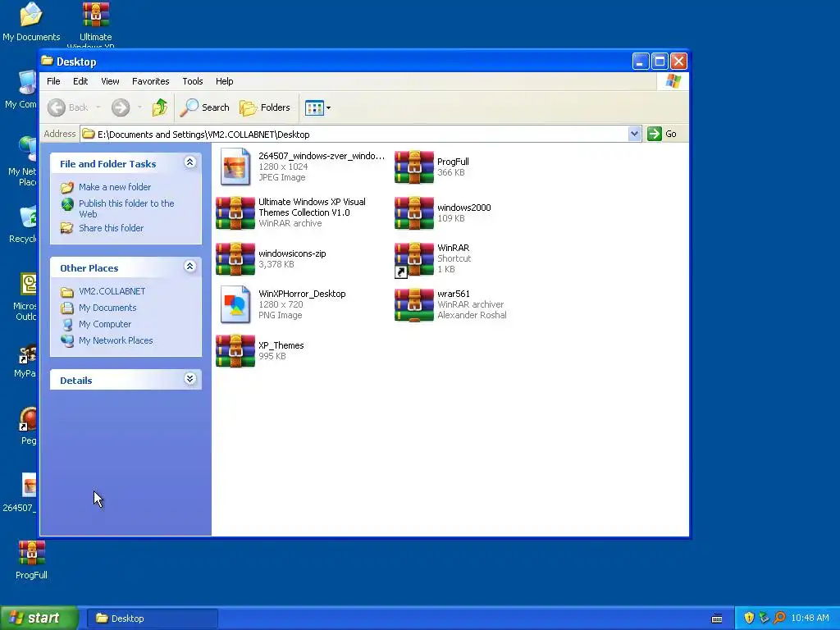Select the ProgFull archive icon in the Explorer window
The width and height of the screenshot is (840, 630).
414,167
